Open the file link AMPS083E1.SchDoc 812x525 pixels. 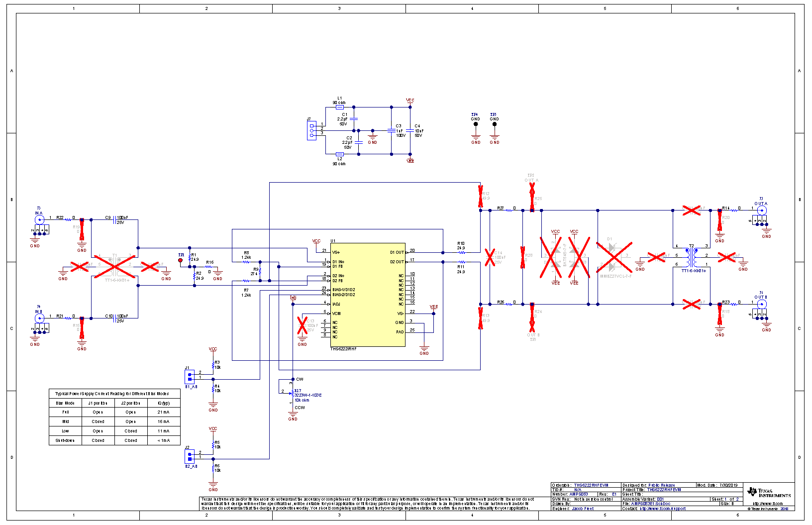coord(650,503)
